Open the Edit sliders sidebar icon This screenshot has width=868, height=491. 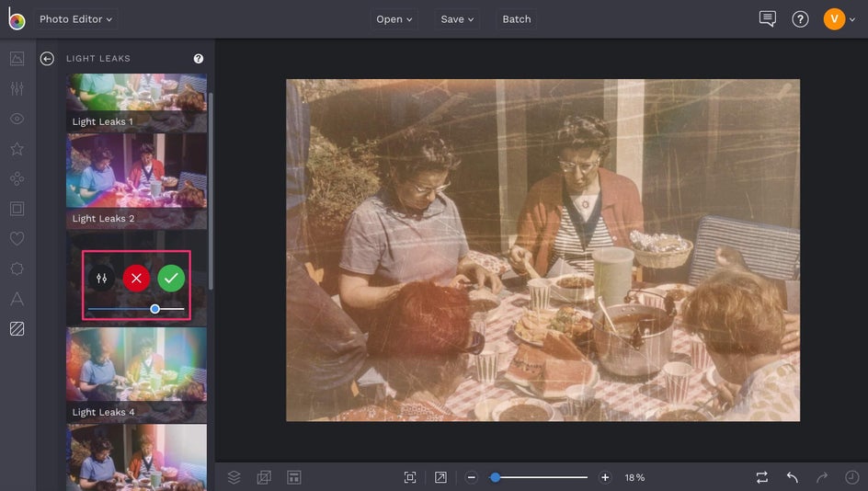pyautogui.click(x=17, y=88)
